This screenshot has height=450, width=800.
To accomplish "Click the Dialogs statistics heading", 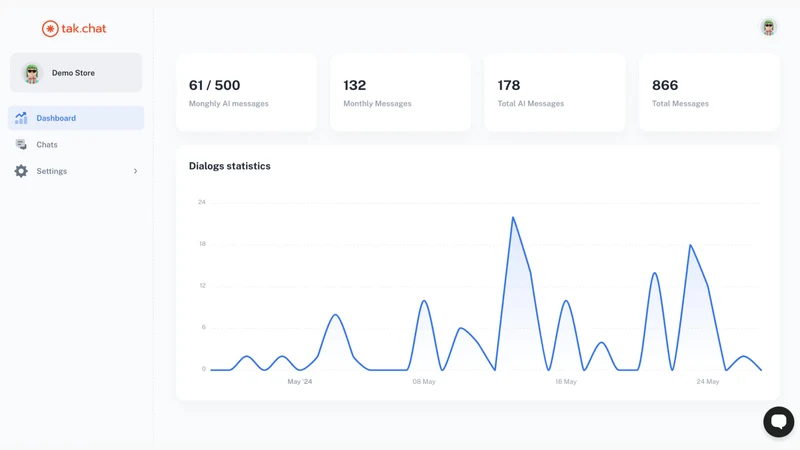I will (x=230, y=166).
